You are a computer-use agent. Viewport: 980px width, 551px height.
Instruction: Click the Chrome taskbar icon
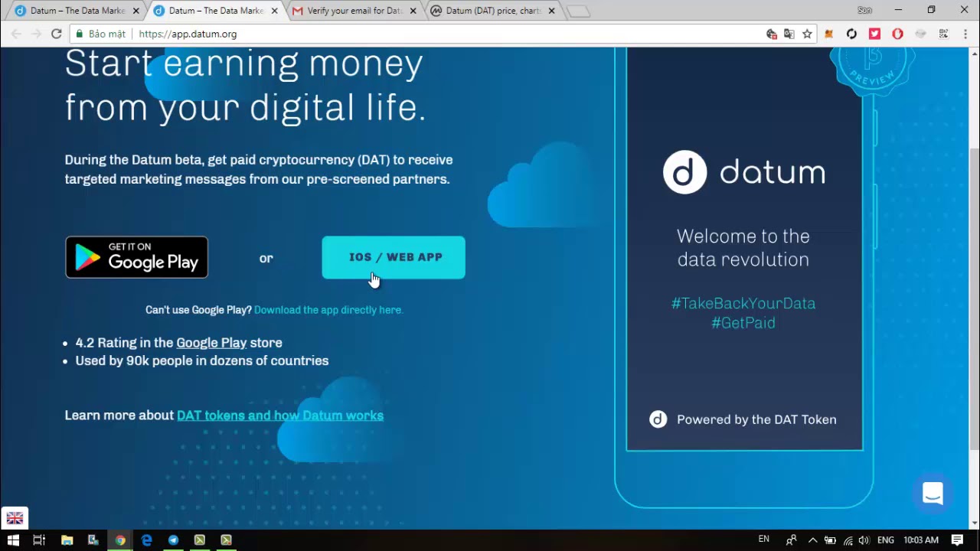click(x=120, y=540)
